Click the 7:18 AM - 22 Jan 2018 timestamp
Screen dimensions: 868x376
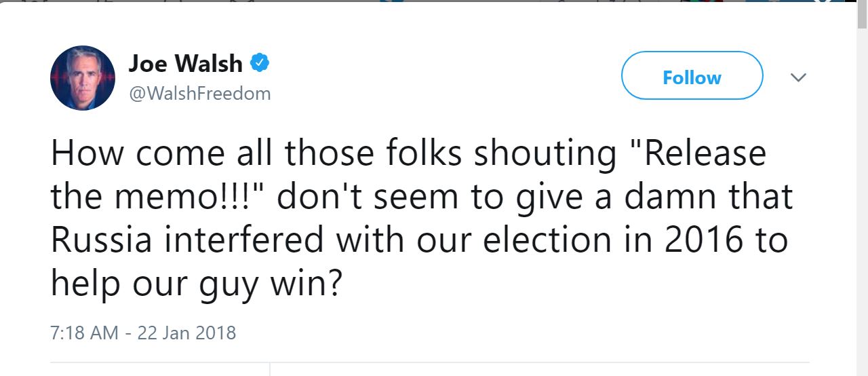coord(143,333)
